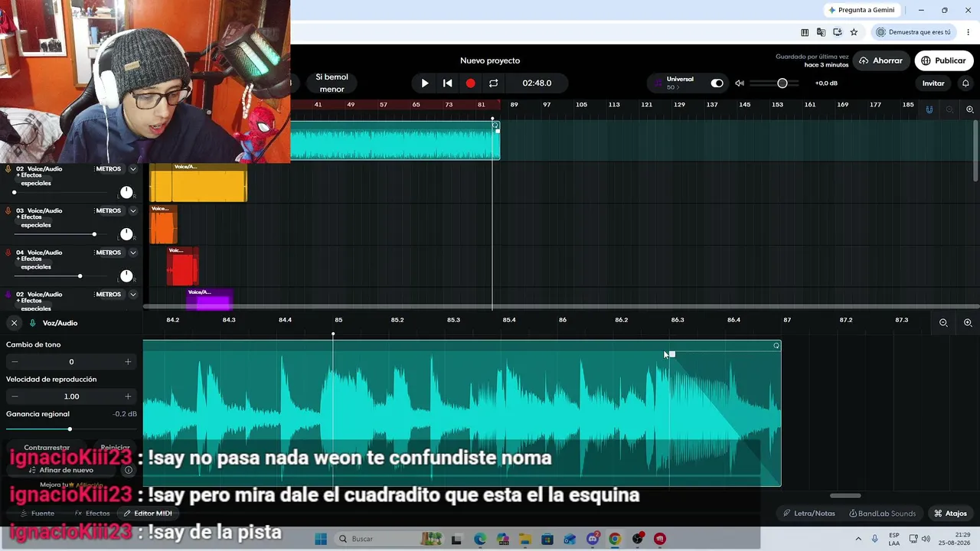
Task: Close the Voz/Audio editor panel
Action: point(14,323)
